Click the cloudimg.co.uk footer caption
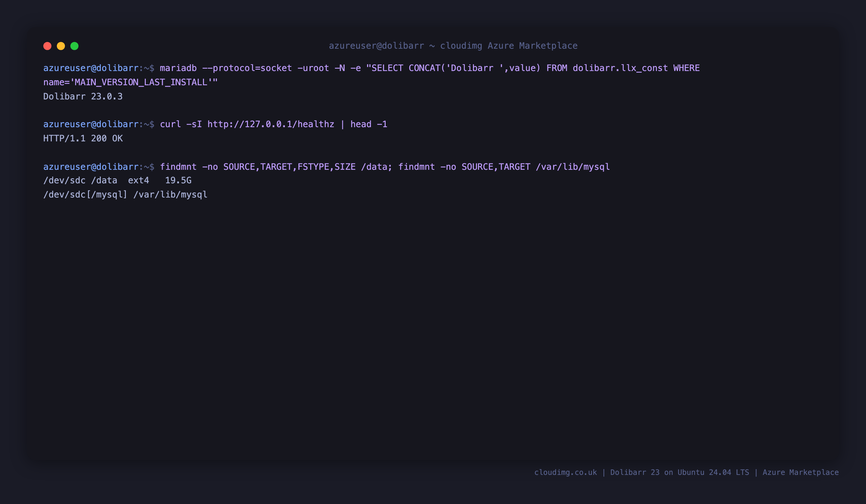Viewport: 866px width, 504px height. [686, 473]
